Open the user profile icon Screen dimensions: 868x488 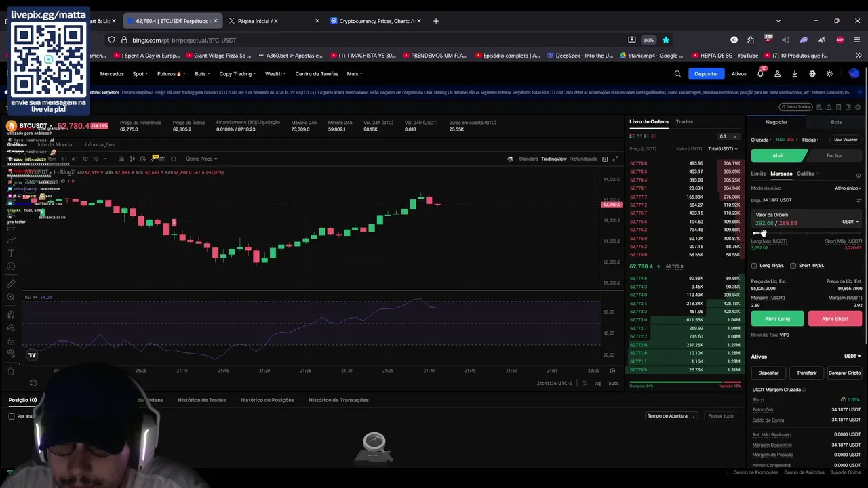click(777, 74)
